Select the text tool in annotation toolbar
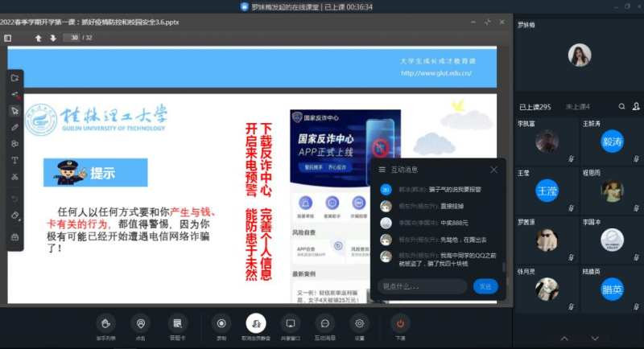The width and height of the screenshot is (644, 349). coord(14,160)
